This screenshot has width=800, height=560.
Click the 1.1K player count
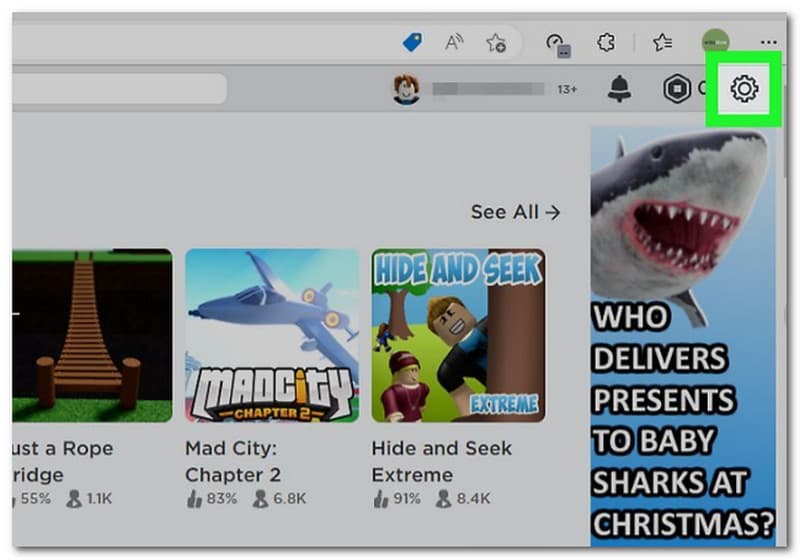coord(89,498)
